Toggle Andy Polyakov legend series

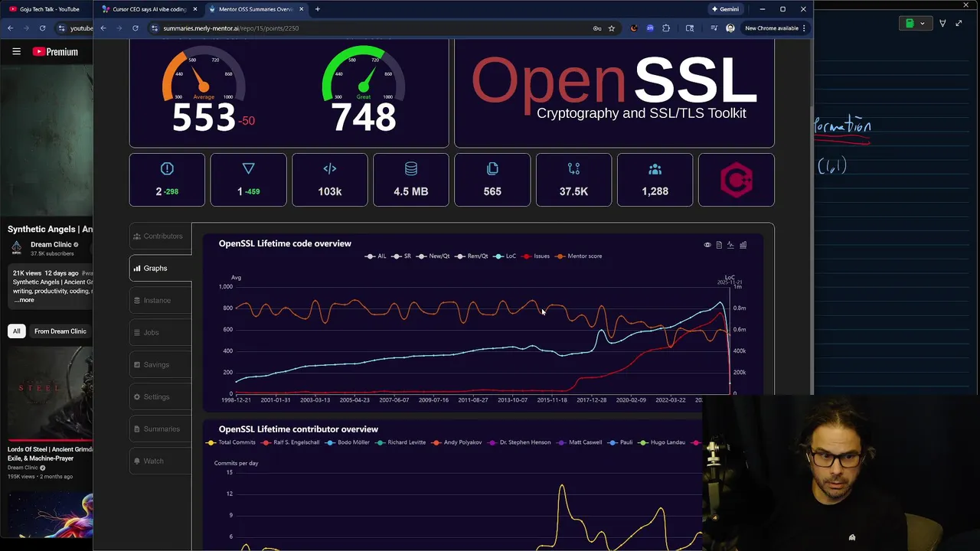tap(457, 442)
